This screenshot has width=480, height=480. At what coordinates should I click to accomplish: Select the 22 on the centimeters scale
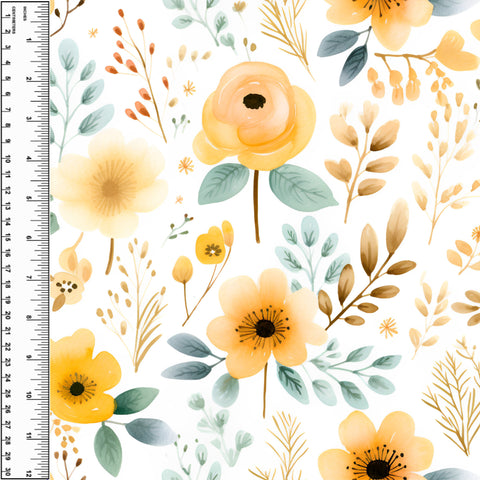8,347
